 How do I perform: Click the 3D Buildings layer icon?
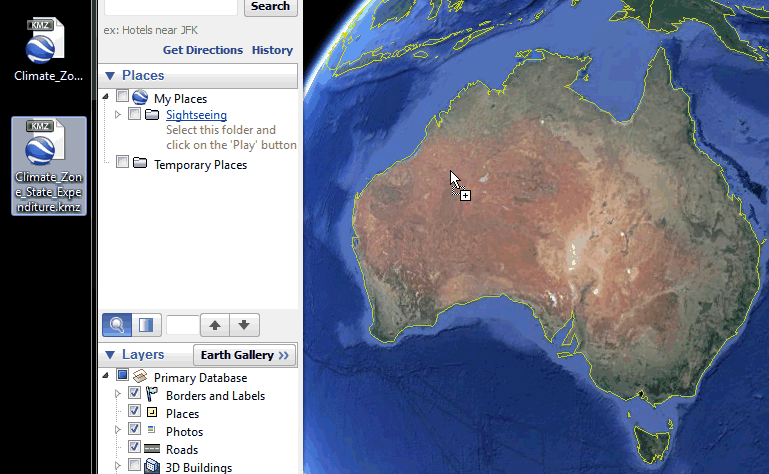tap(152, 467)
